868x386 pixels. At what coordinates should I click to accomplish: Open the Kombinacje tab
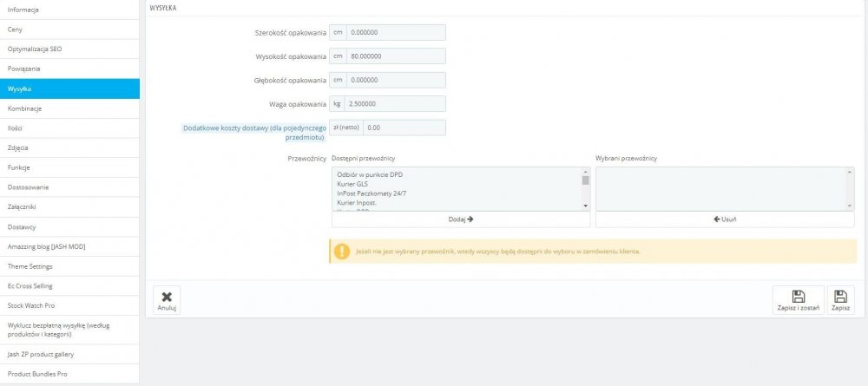(69, 108)
